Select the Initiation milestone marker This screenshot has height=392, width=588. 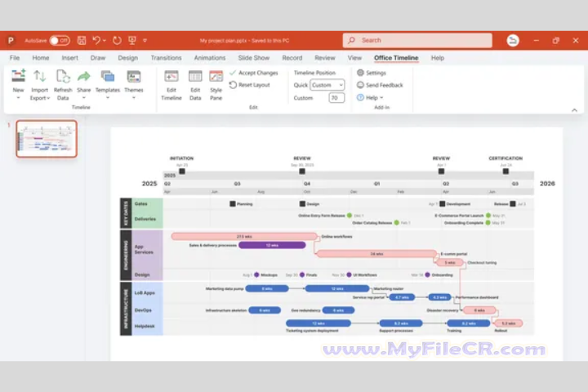click(182, 171)
